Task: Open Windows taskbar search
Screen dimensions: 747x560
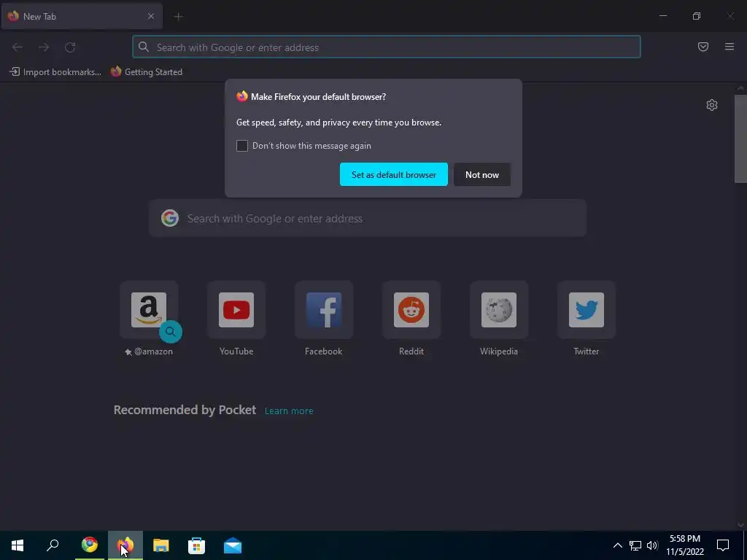Action: click(x=53, y=545)
